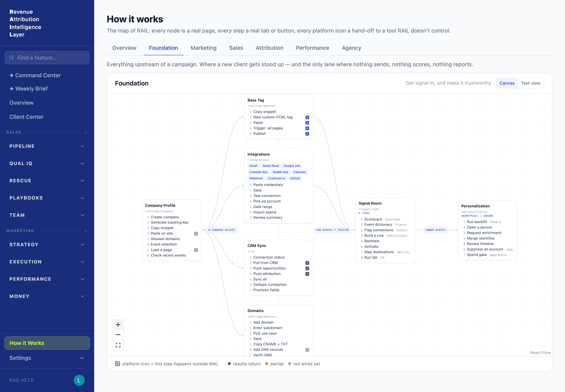The image size is (565, 392).
Task: Open the Attribution tab
Action: pos(270,48)
